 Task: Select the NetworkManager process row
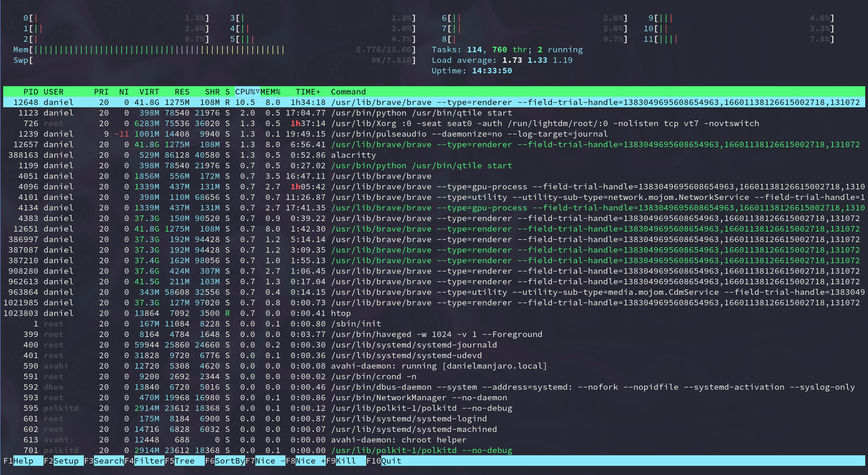pos(418,398)
